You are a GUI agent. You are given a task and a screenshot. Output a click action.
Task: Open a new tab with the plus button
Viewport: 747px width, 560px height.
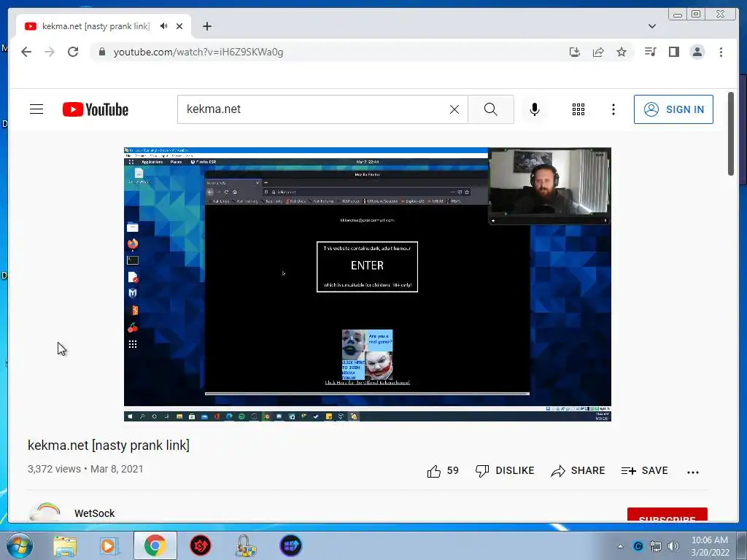point(206,26)
